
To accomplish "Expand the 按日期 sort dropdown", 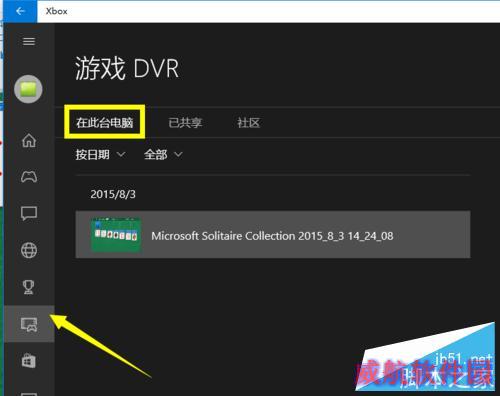I will pos(100,155).
